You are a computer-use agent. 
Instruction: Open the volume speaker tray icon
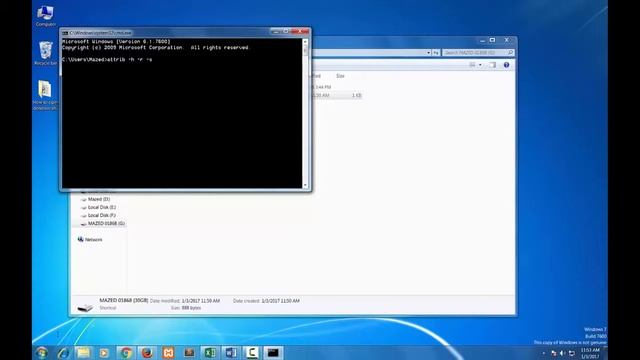coord(562,353)
